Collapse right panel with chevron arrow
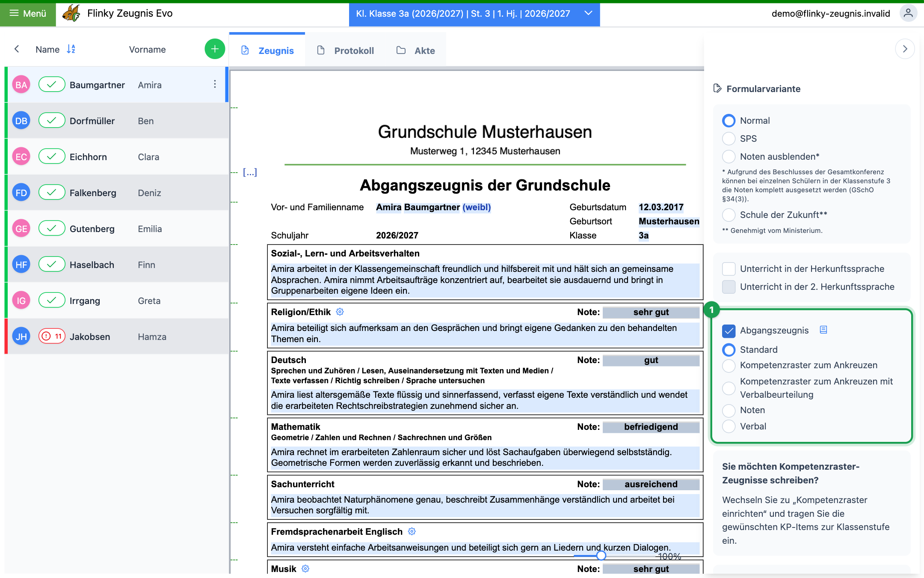The height and width of the screenshot is (578, 924). point(905,49)
